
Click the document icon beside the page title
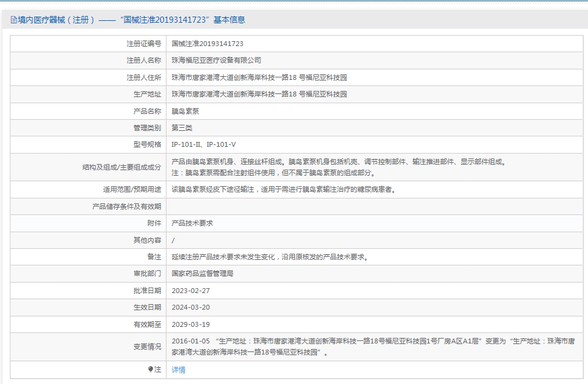tap(14, 20)
